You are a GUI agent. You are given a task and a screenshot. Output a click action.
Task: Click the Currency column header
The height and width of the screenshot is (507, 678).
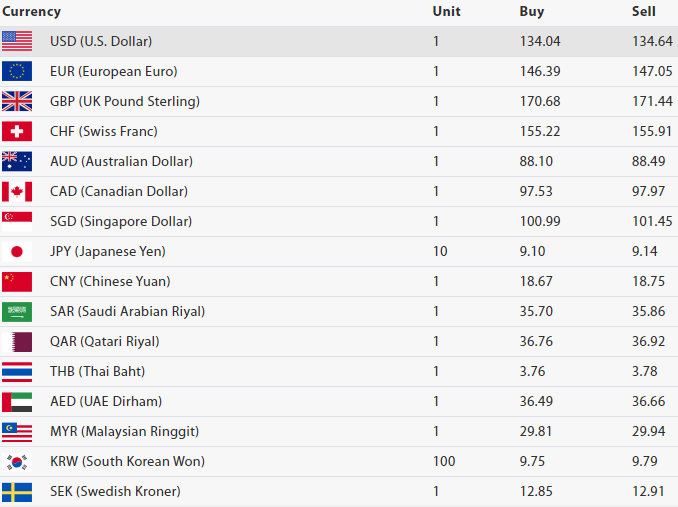point(31,12)
